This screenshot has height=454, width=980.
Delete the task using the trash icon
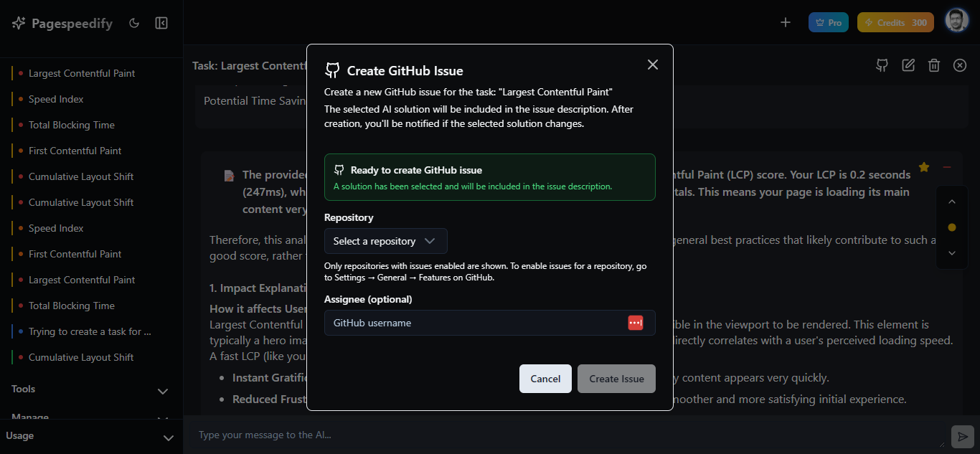[x=933, y=65]
